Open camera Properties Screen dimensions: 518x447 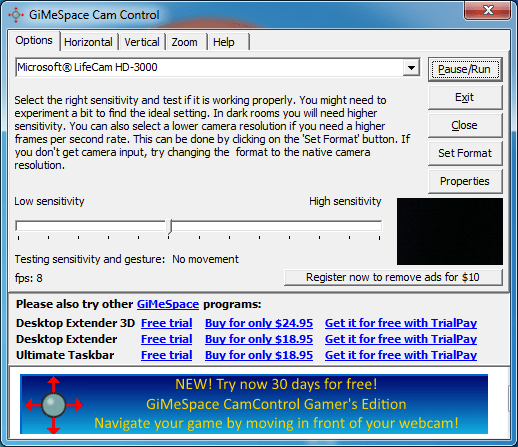coord(465,181)
